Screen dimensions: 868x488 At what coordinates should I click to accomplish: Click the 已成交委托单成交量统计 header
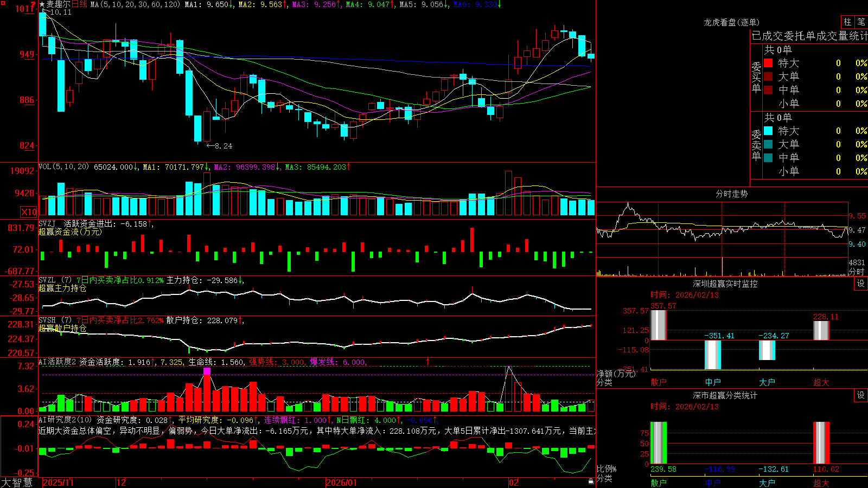pos(809,36)
